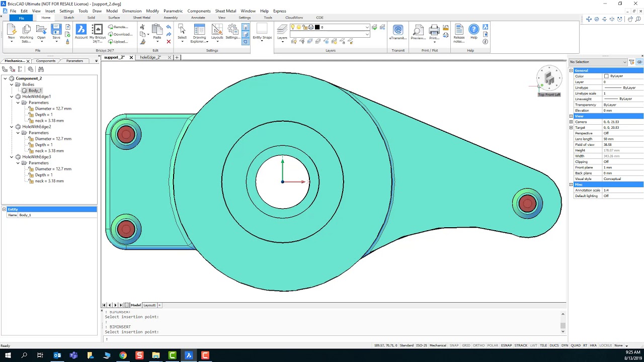This screenshot has height=362, width=644.
Task: Select Body_1 in the tree
Action: click(35, 90)
